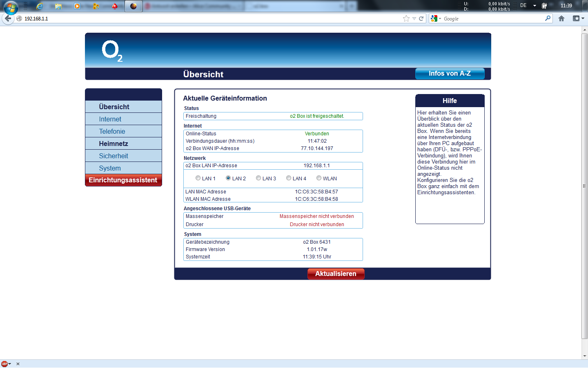The image size is (588, 368).
Task: Reload the page using the refresh icon
Action: pos(421,18)
